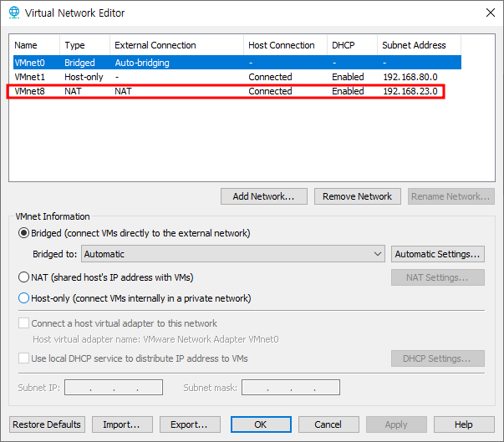This screenshot has height=442, width=504.
Task: Open Help
Action: click(x=464, y=424)
